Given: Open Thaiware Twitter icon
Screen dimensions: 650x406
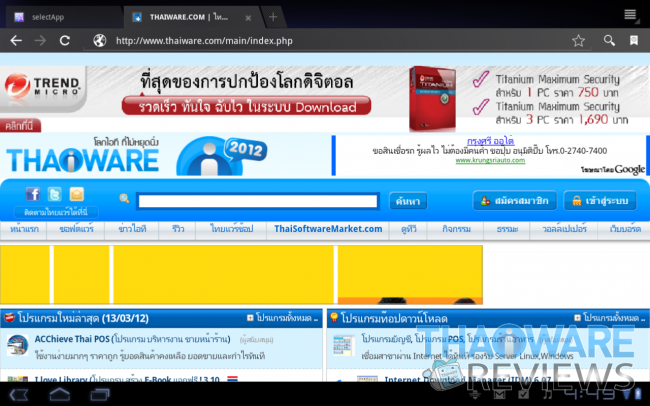Looking at the screenshot, I should coord(55,194).
